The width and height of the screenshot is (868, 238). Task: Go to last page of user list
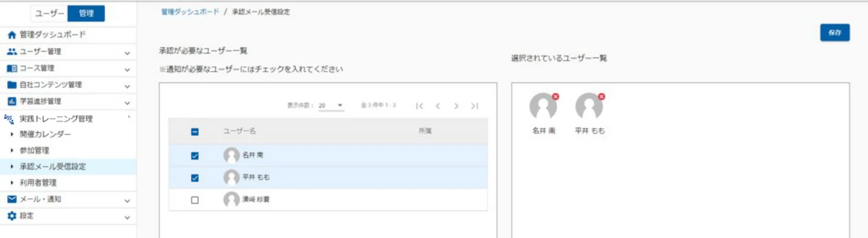[475, 106]
